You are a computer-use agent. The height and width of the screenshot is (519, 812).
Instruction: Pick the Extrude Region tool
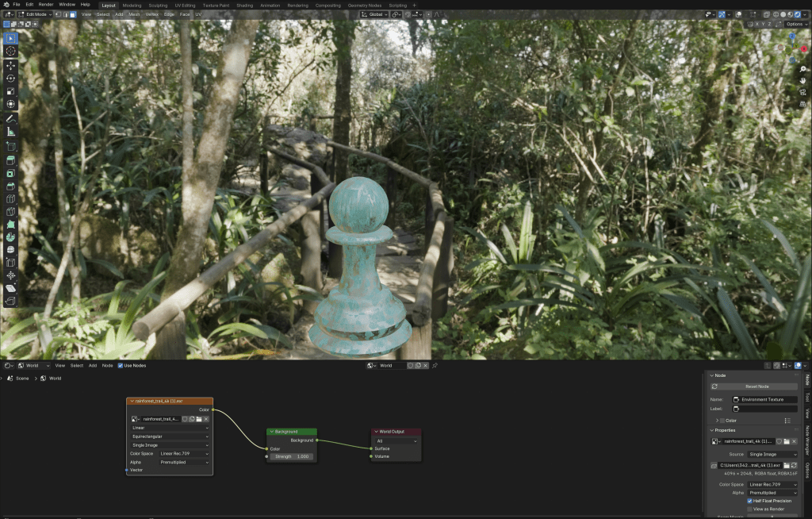click(x=10, y=160)
